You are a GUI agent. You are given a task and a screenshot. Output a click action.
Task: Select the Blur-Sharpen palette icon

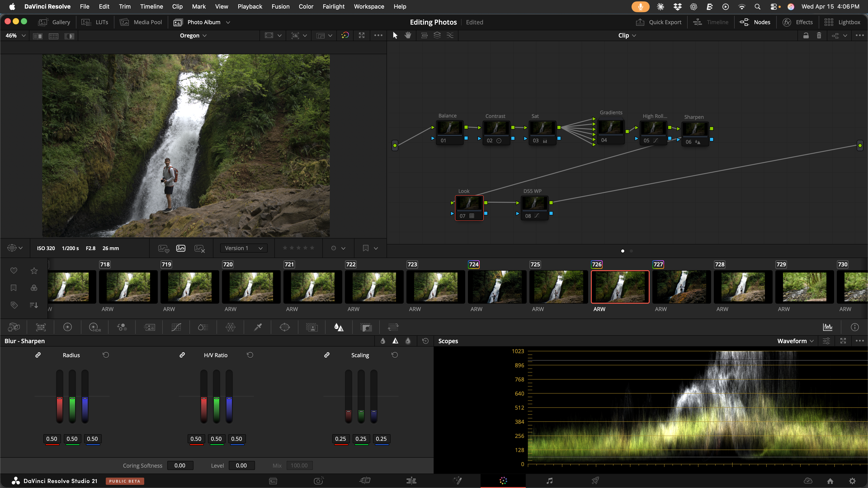pyautogui.click(x=339, y=327)
